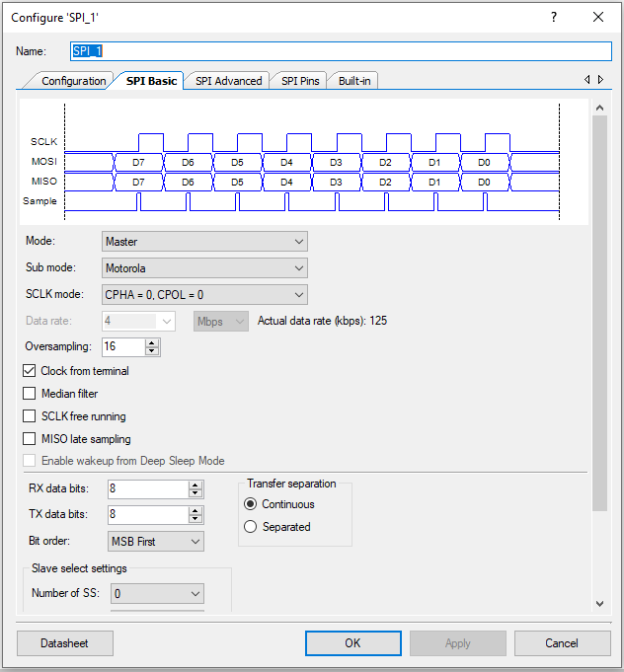Increase Oversampling with the up arrow

(x=152, y=342)
